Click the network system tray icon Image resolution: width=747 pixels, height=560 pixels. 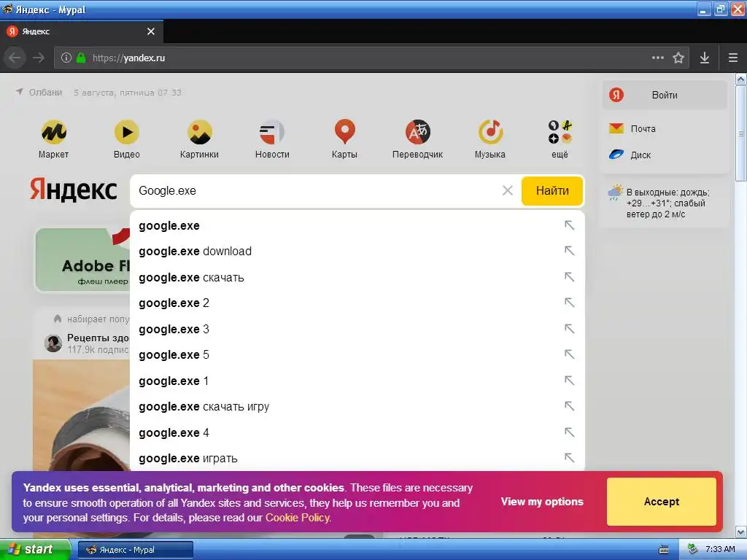(x=693, y=550)
